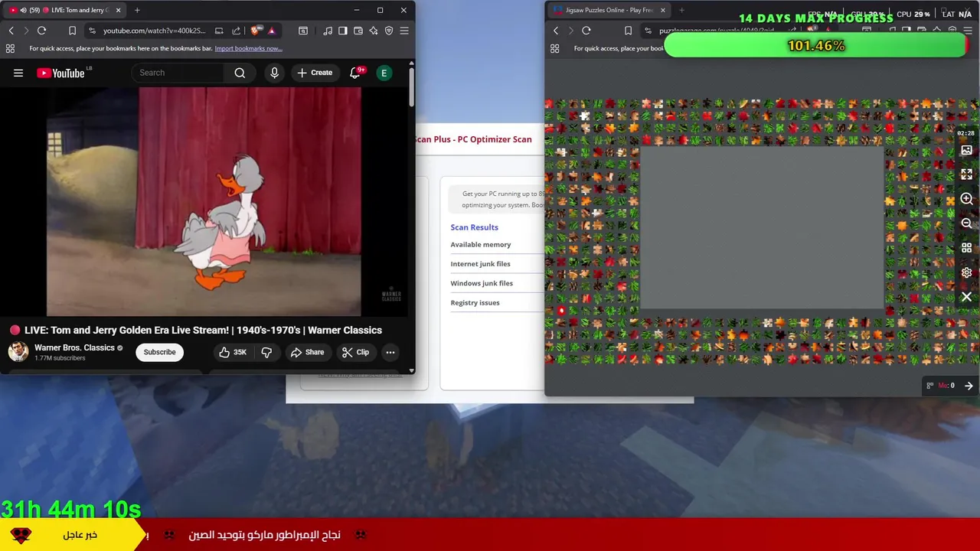Viewport: 980px width, 551px height.
Task: Bookmark the YouTube page
Action: pos(72,31)
